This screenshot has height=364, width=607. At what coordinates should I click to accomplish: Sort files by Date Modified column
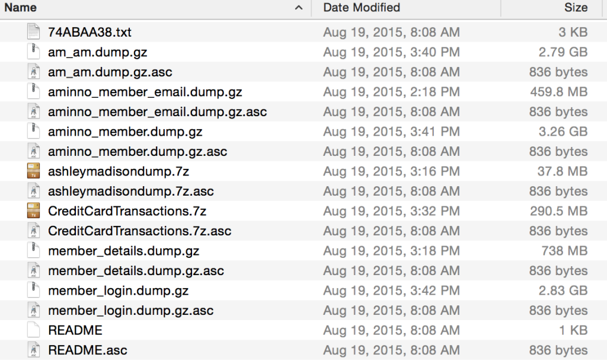[x=362, y=8]
